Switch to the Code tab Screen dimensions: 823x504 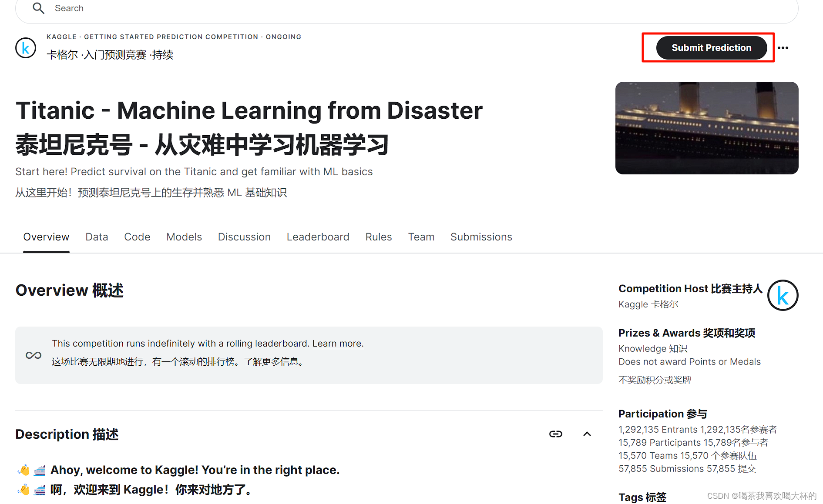[x=137, y=237]
